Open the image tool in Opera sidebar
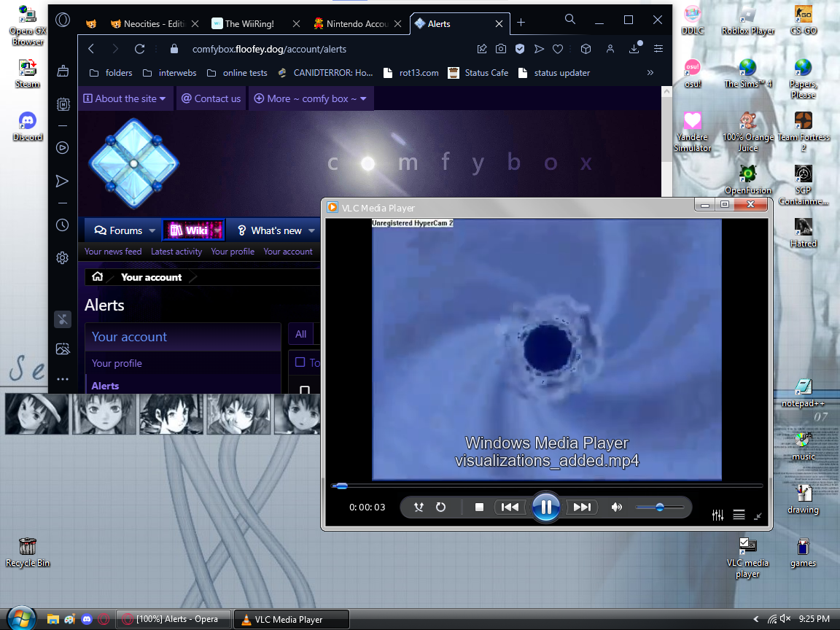840x630 pixels. (63, 349)
